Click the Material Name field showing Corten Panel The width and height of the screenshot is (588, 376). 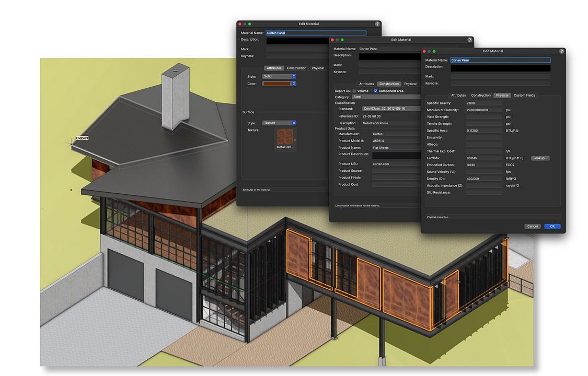point(500,60)
